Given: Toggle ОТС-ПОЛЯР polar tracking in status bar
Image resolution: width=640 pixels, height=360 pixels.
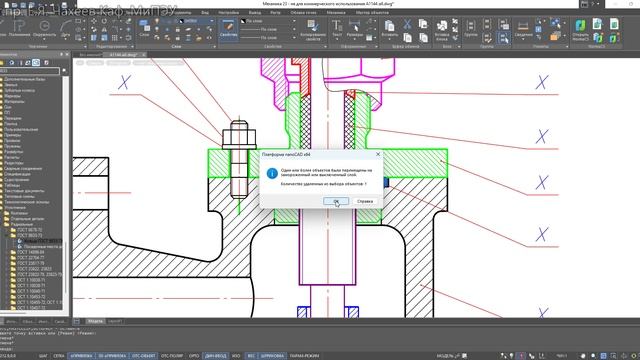Looking at the screenshot, I should 172,356.
